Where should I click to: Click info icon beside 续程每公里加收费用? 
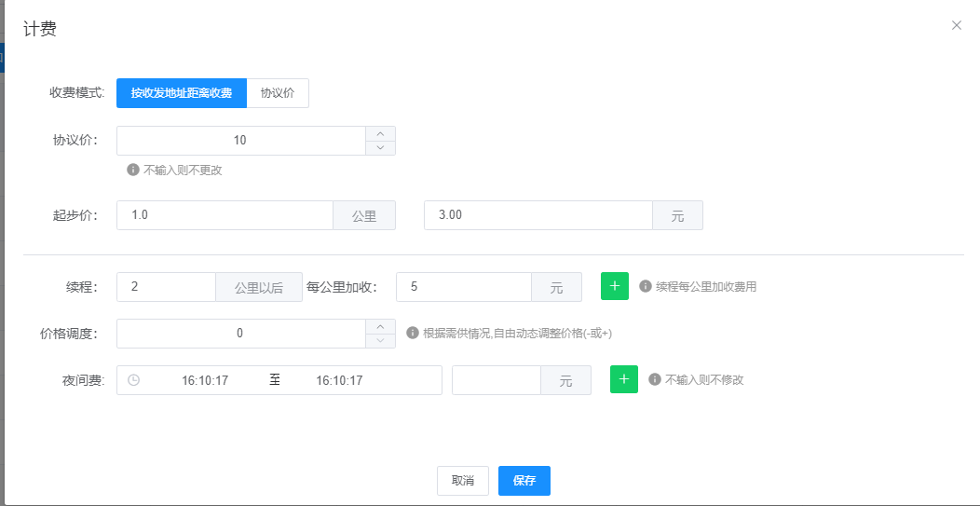pyautogui.click(x=646, y=286)
